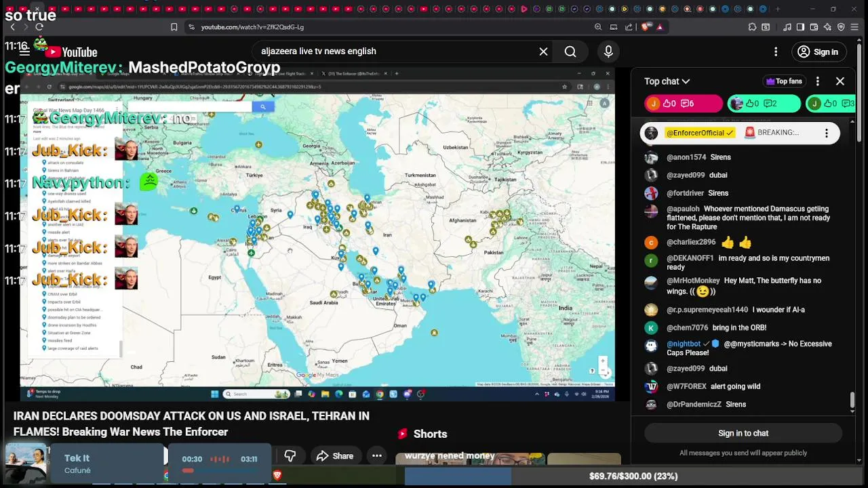
Task: Click @W7FOREX username in chat
Action: point(686,386)
